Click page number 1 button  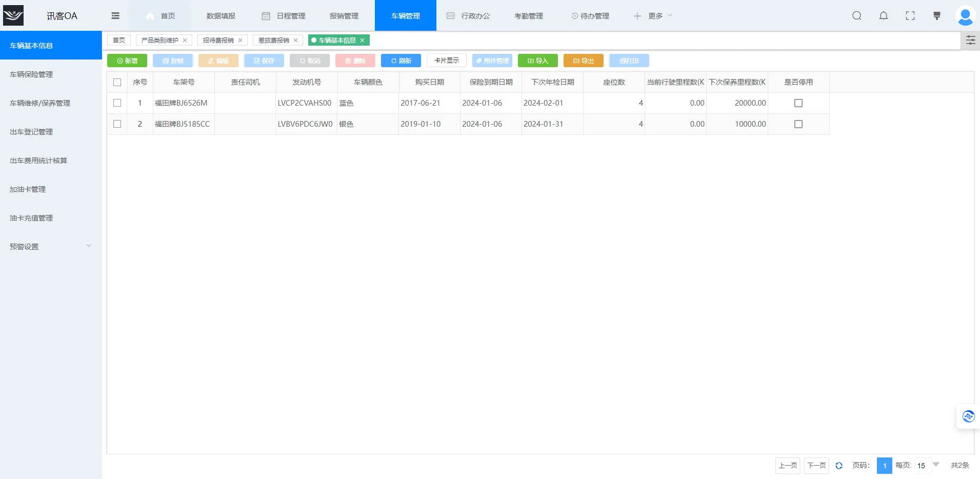[x=885, y=466]
